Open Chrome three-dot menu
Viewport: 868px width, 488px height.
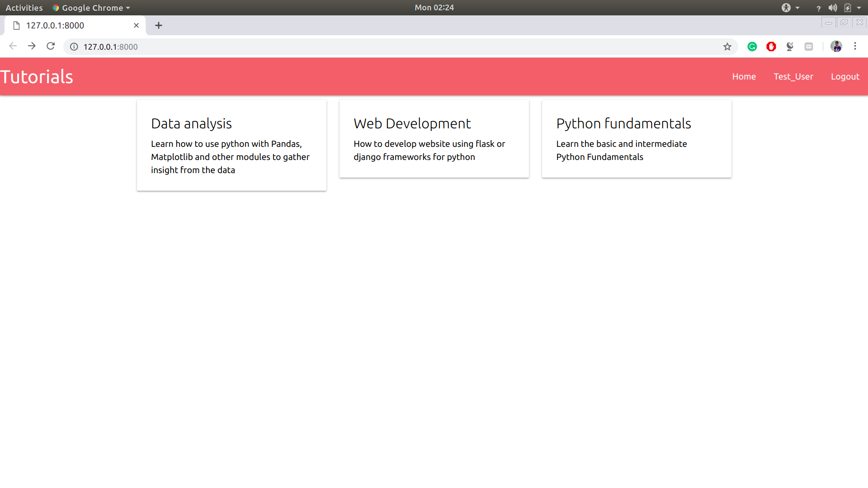pos(855,46)
